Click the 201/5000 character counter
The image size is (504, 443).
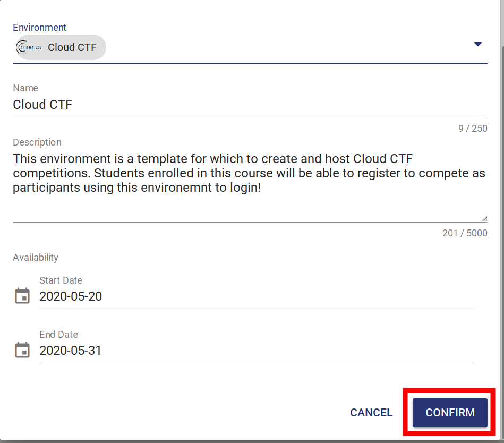[x=464, y=233]
